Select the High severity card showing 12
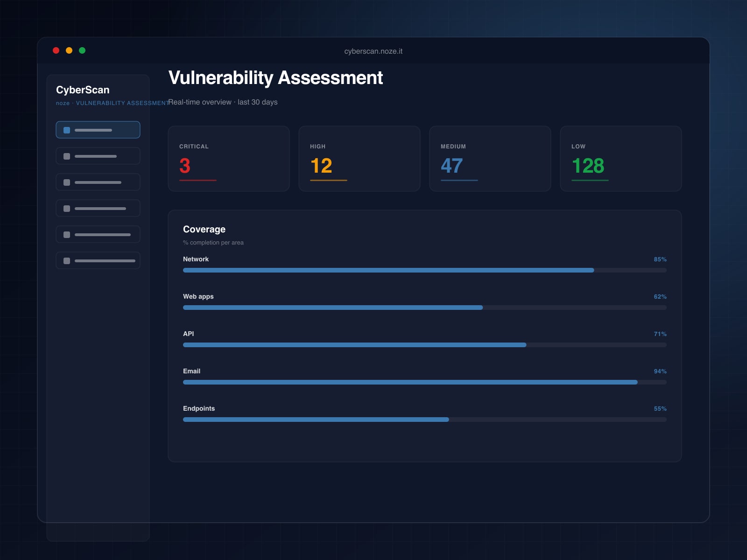 point(359,159)
